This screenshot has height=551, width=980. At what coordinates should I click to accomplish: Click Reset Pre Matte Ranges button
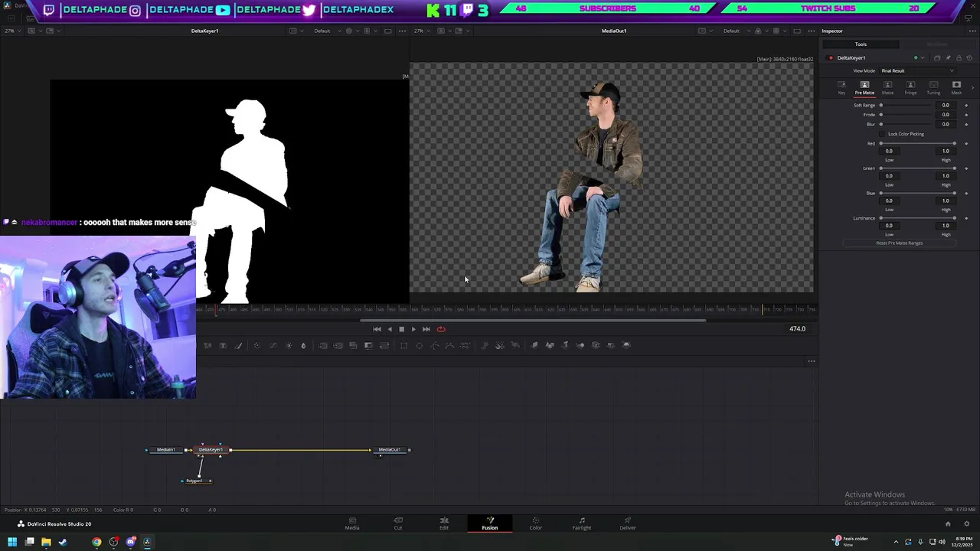(x=899, y=243)
